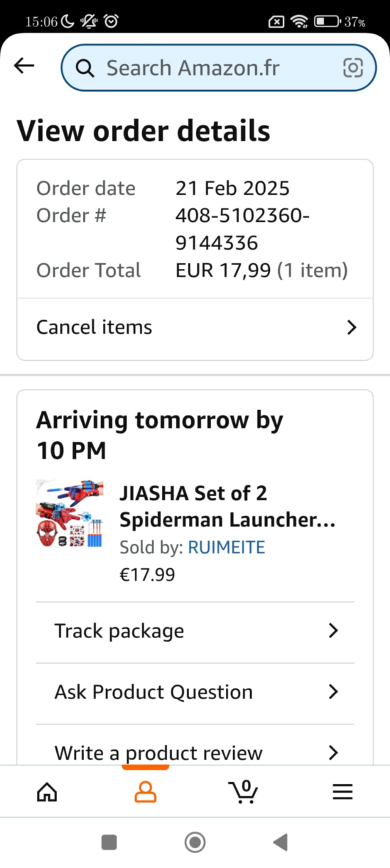Image resolution: width=390 pixels, height=868 pixels.
Task: Open the RUIMEITE seller link
Action: pos(226,548)
